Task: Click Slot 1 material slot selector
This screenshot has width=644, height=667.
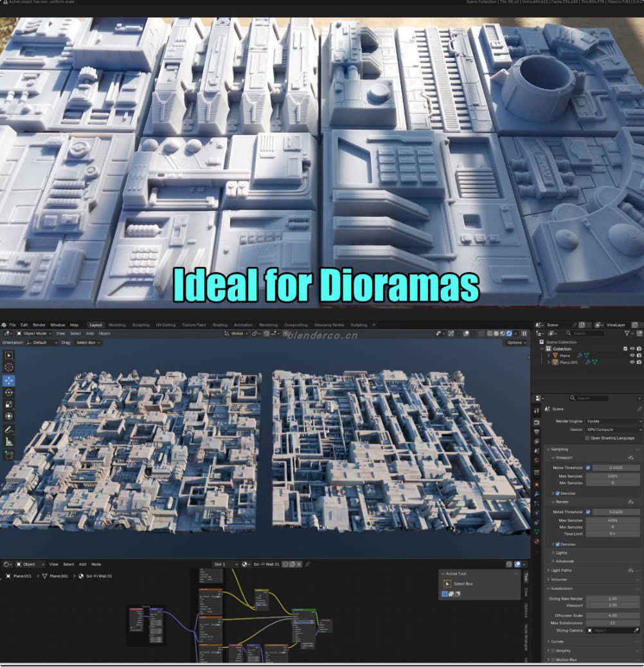Action: 225,565
